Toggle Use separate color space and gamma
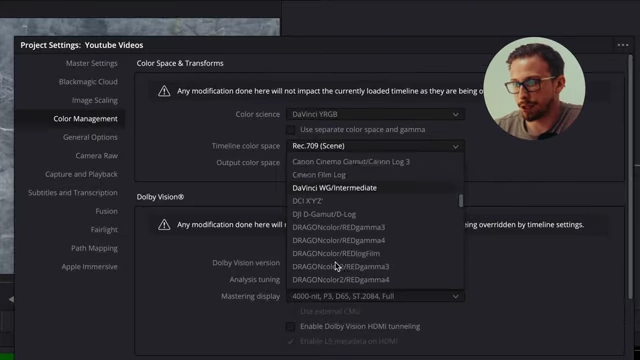This screenshot has width=640, height=360. [291, 130]
